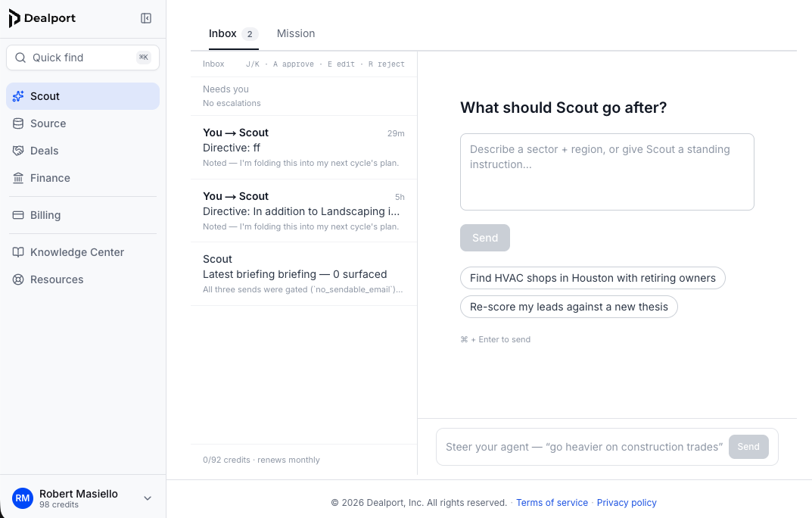This screenshot has width=812, height=518.
Task: Click the Knowledge Center book icon
Action: point(18,252)
